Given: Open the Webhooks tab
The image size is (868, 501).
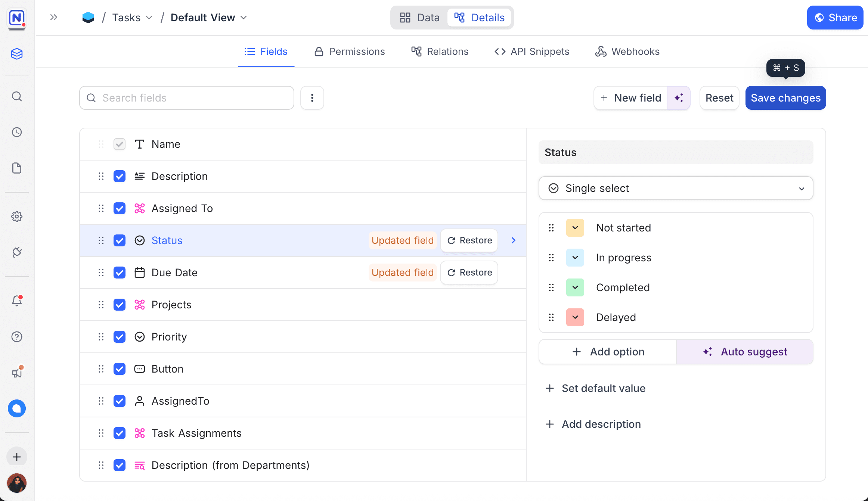Looking at the screenshot, I should point(627,52).
